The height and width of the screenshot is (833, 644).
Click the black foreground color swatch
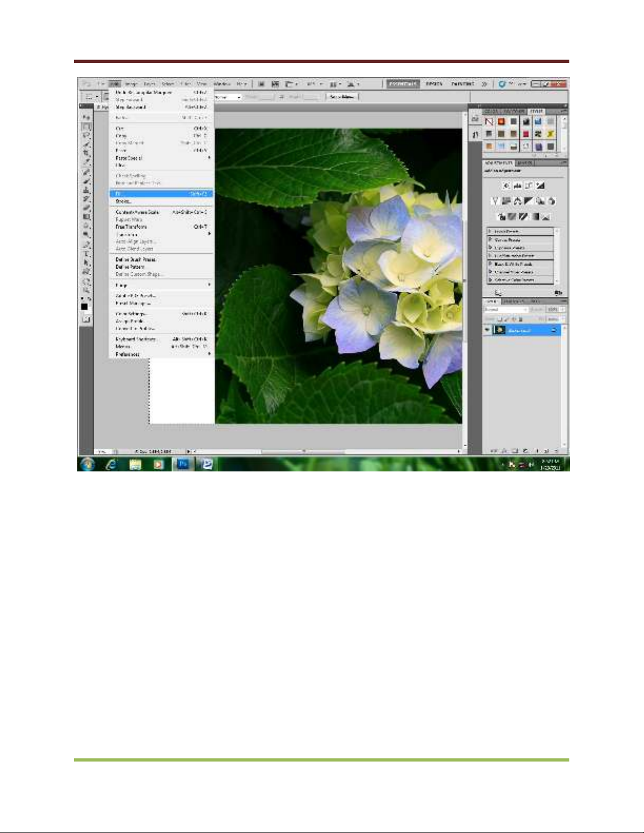point(84,306)
